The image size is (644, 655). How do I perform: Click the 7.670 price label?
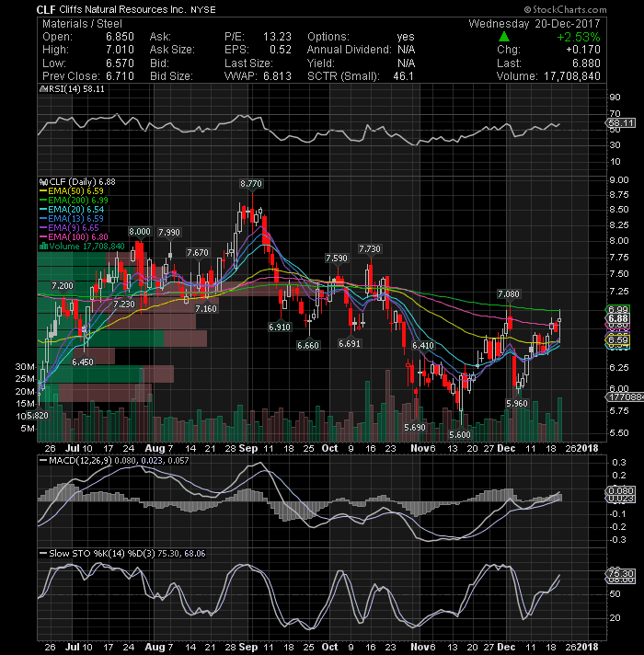pos(198,253)
